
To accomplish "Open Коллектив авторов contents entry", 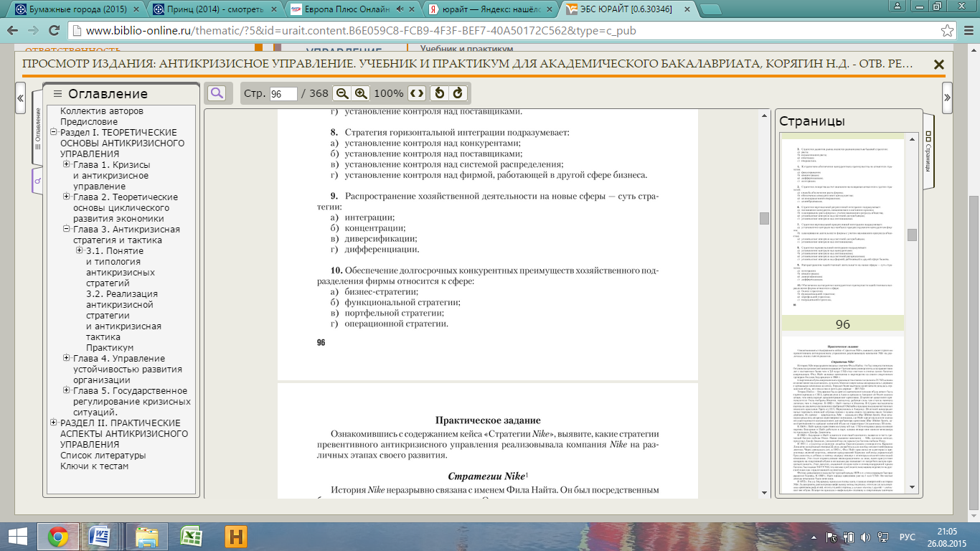I will 102,111.
